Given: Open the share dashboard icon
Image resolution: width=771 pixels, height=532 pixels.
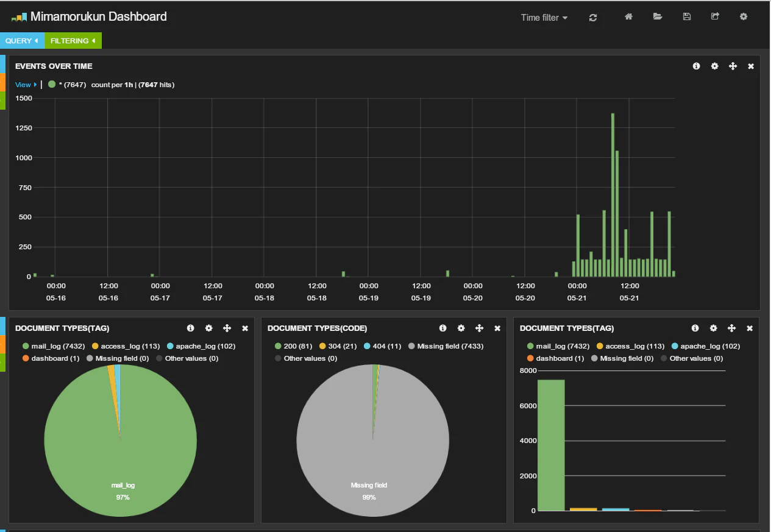Looking at the screenshot, I should [x=715, y=17].
